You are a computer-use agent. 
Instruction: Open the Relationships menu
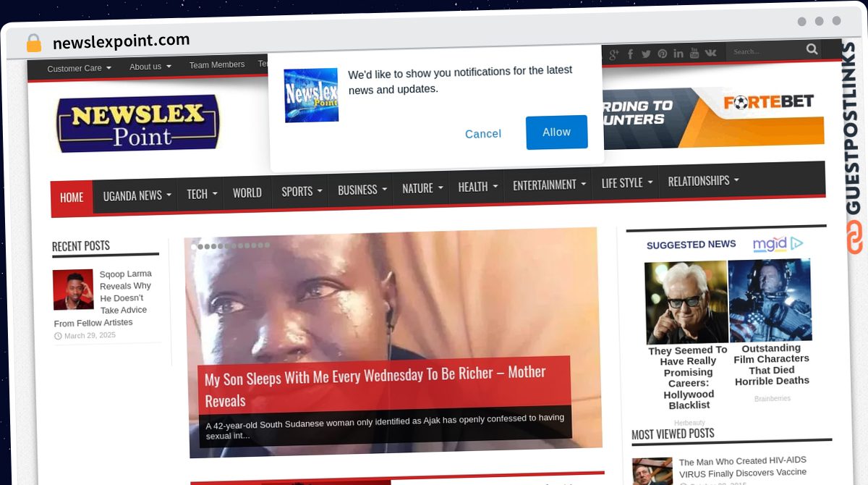pyautogui.click(x=703, y=180)
